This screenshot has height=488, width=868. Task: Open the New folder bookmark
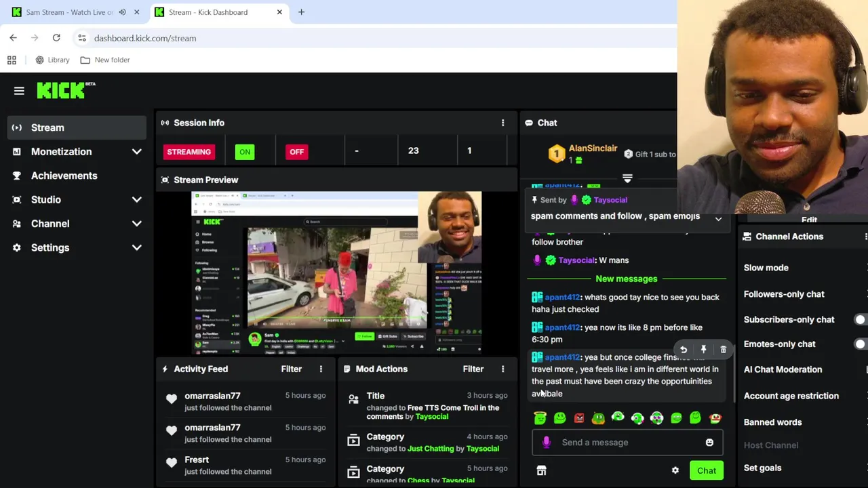(104, 60)
